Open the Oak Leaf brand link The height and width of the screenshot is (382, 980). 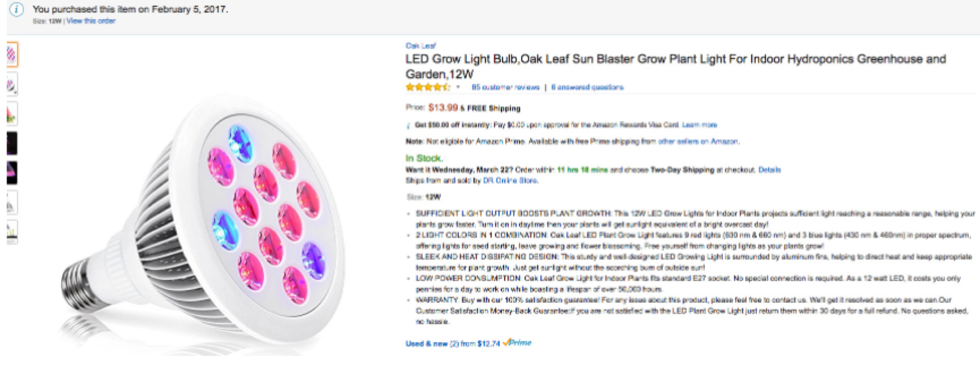pos(421,46)
